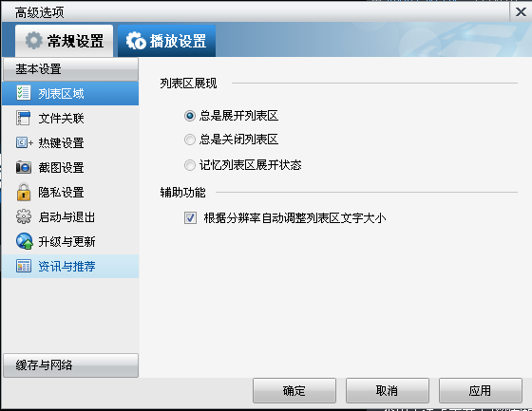Click the checklist icon beside 列表区域
The height and width of the screenshot is (411, 532).
24,93
